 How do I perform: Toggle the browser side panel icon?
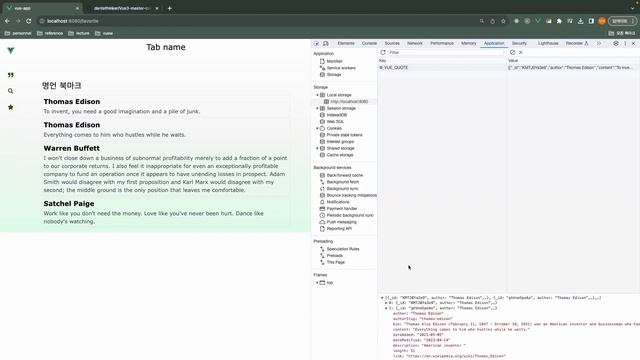[x=591, y=21]
